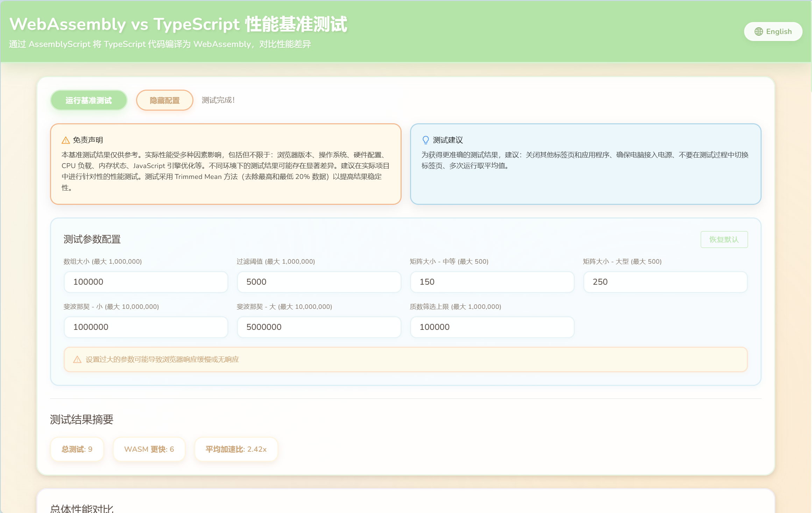The image size is (812, 513).
Task: Click the 矩阵大小 - 中等 input field
Action: [x=492, y=282]
